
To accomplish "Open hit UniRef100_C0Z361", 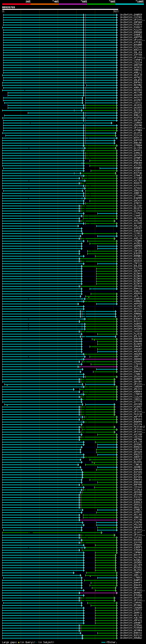I will [131, 17].
